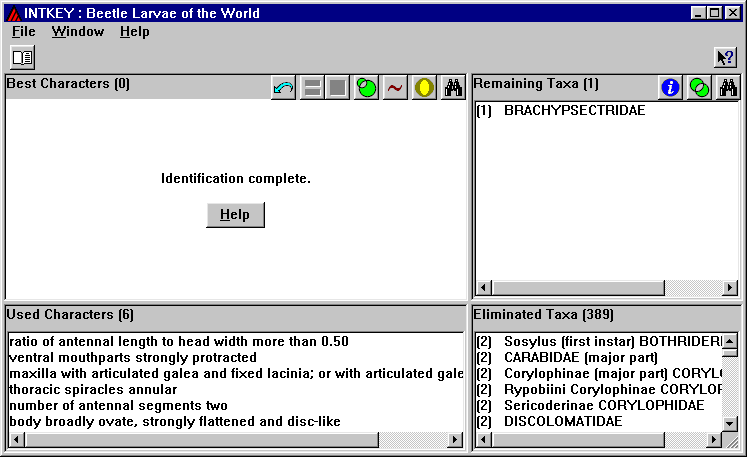Click blue info icon for Remaining Taxa

tap(670, 88)
